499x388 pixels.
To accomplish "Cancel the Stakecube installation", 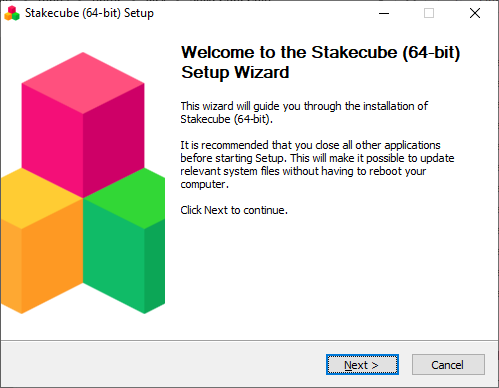I will 448,365.
